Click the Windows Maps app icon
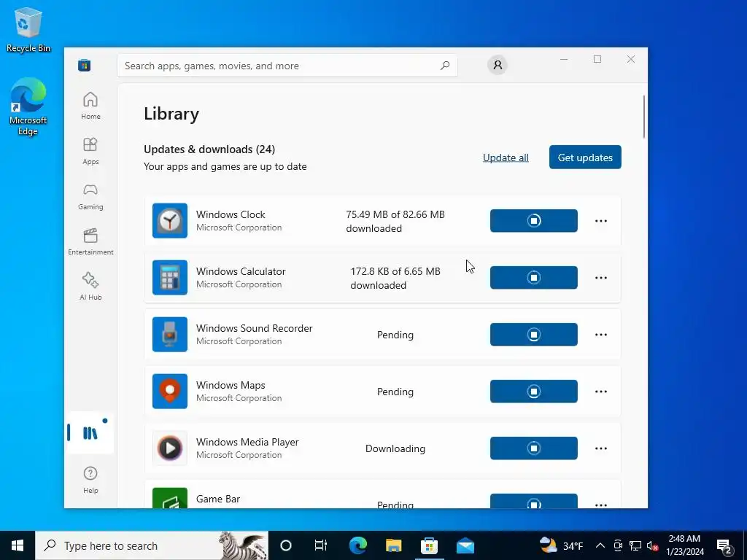Viewport: 747px width, 560px height. [169, 391]
